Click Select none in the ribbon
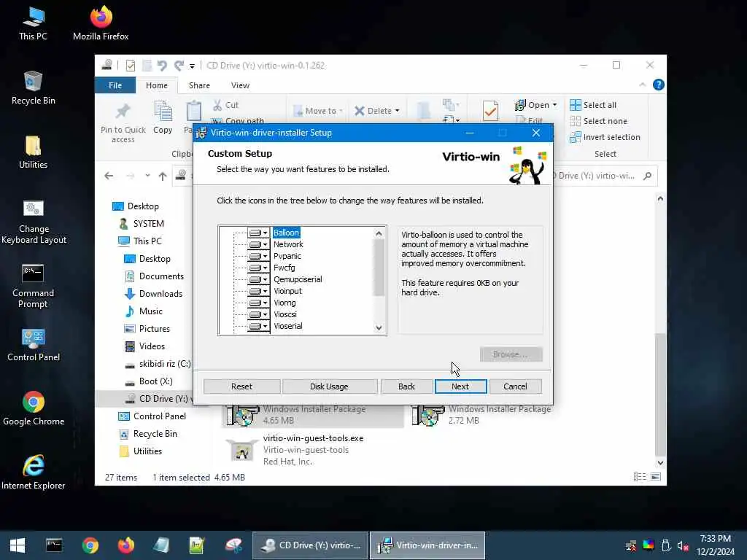Viewport: 747px width, 560px height. tap(598, 122)
